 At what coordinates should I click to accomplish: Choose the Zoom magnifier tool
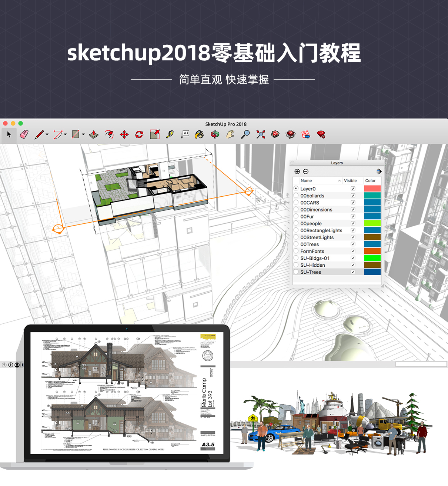(245, 134)
